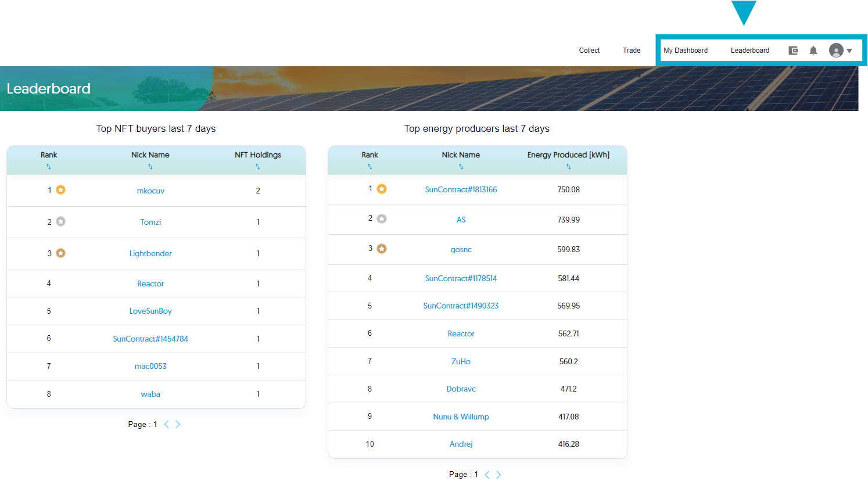Sort NFT buyers by Nick Name
The height and width of the screenshot is (488, 868).
pyautogui.click(x=150, y=167)
